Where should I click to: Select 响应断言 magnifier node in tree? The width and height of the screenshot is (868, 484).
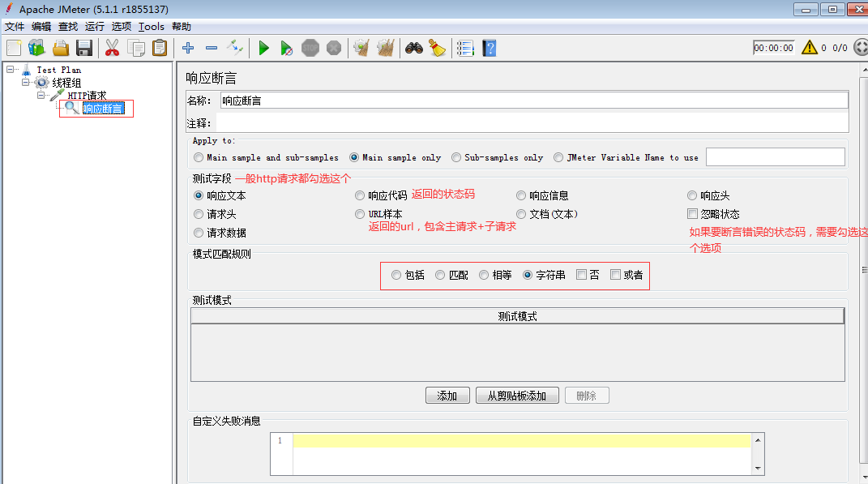104,109
